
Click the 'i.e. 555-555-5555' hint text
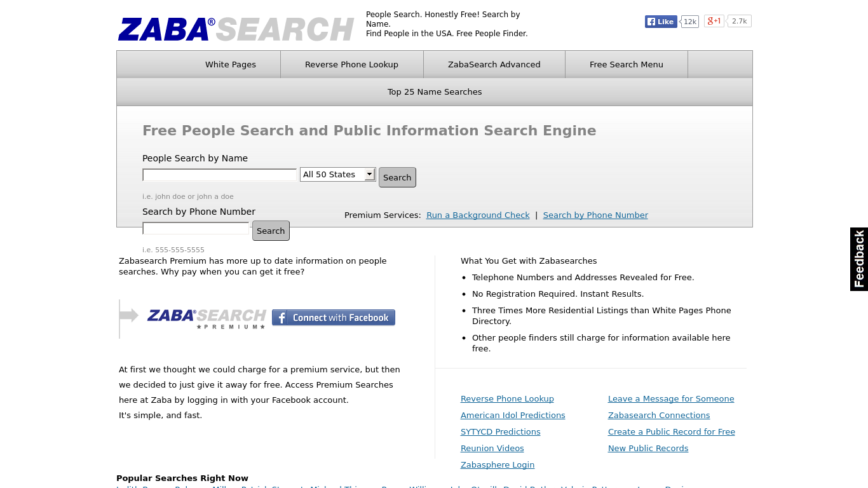173,250
